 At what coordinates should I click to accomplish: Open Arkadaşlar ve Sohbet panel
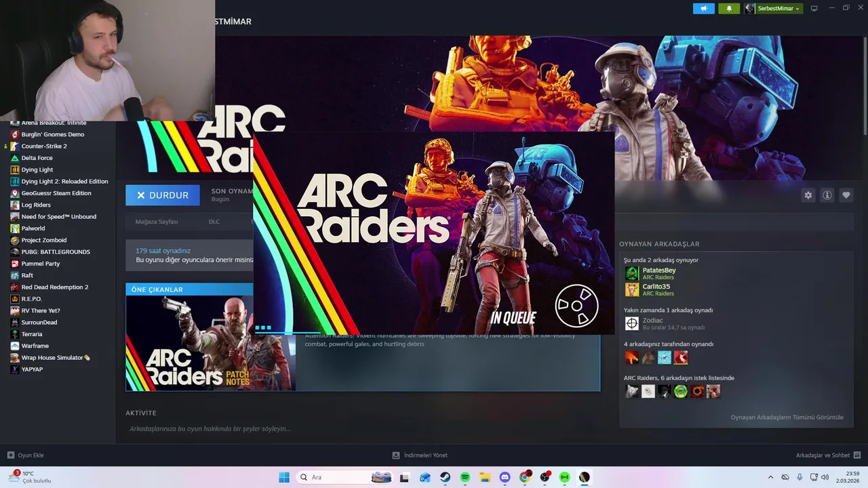tap(828, 455)
